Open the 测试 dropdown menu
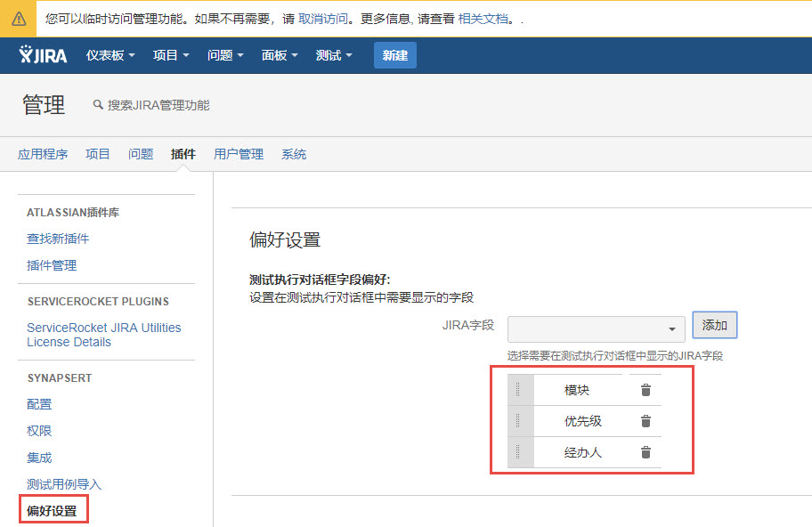This screenshot has height=527, width=812. point(334,55)
